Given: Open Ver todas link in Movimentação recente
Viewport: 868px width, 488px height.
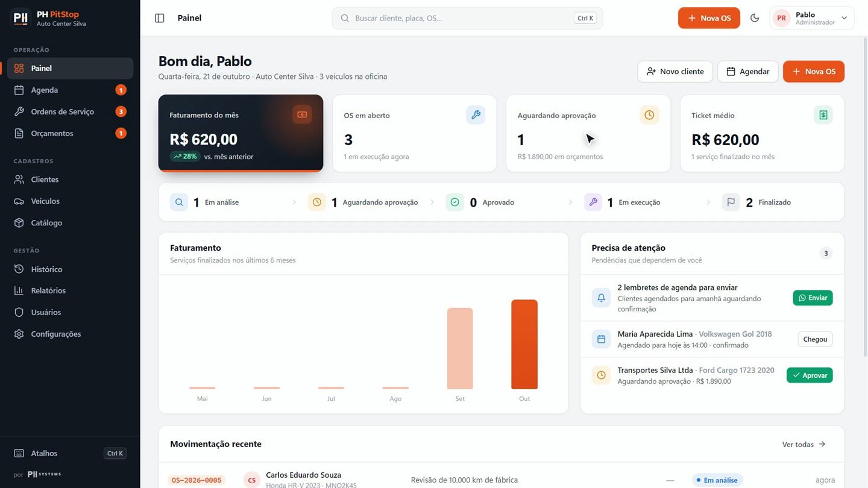Looking at the screenshot, I should (804, 445).
